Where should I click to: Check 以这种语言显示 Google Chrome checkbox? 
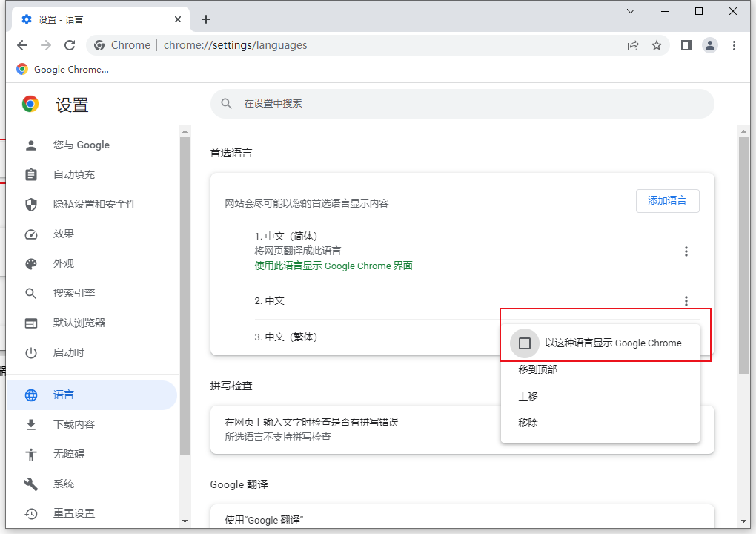525,343
